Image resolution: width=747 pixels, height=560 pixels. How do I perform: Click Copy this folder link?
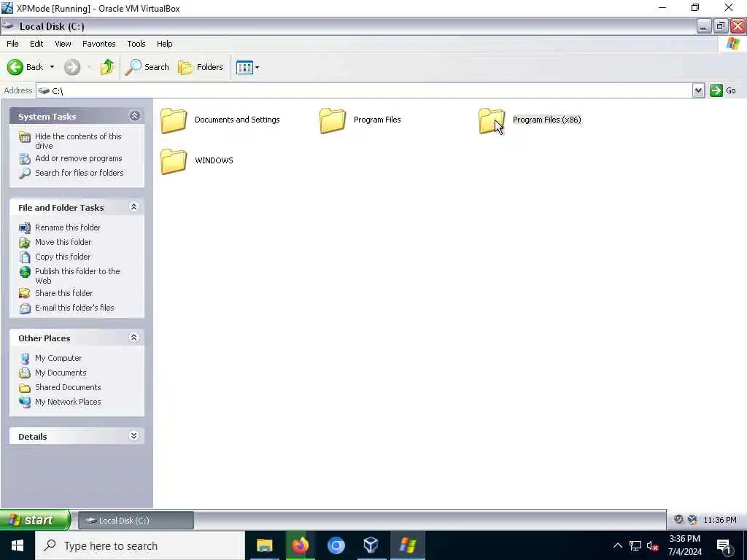63,257
